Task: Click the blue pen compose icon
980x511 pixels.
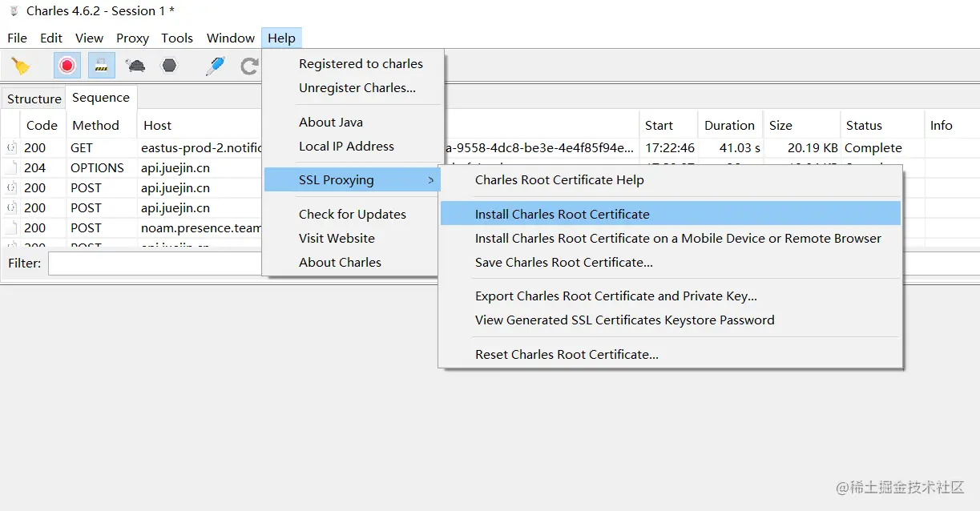Action: pyautogui.click(x=215, y=66)
